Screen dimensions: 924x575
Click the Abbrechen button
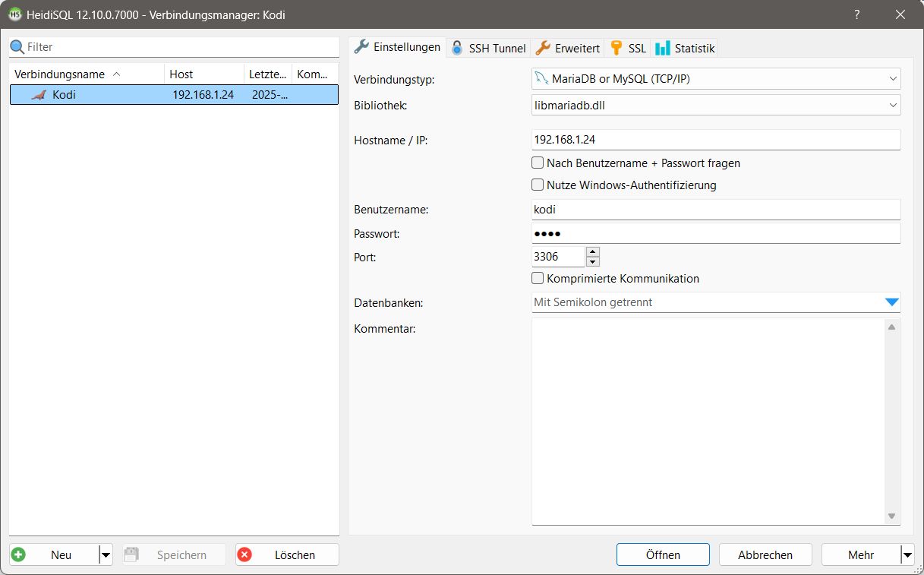point(765,555)
